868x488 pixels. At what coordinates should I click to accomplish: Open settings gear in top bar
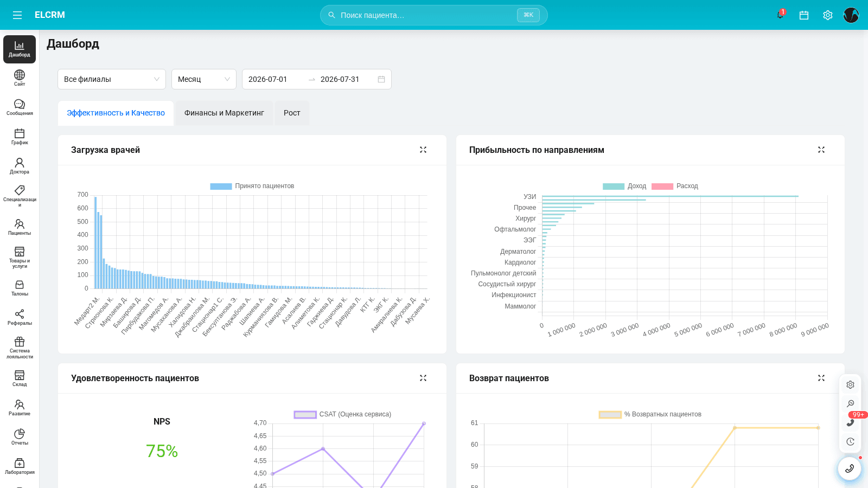point(828,15)
